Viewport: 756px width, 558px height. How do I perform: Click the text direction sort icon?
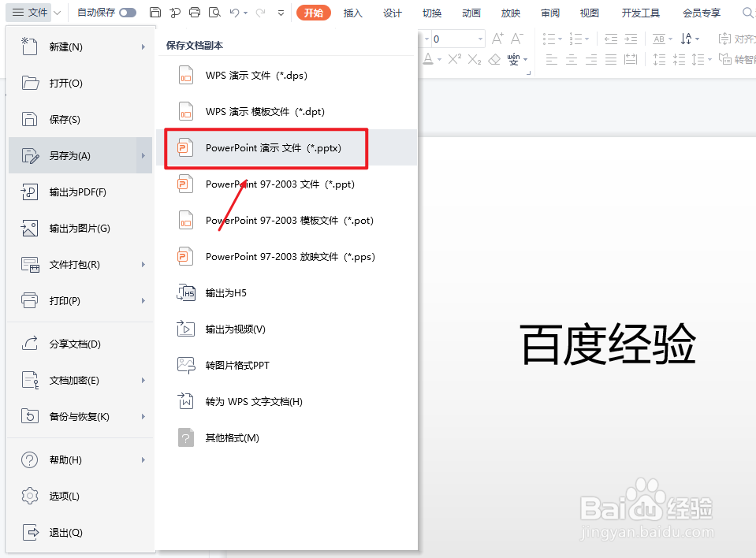(687, 39)
